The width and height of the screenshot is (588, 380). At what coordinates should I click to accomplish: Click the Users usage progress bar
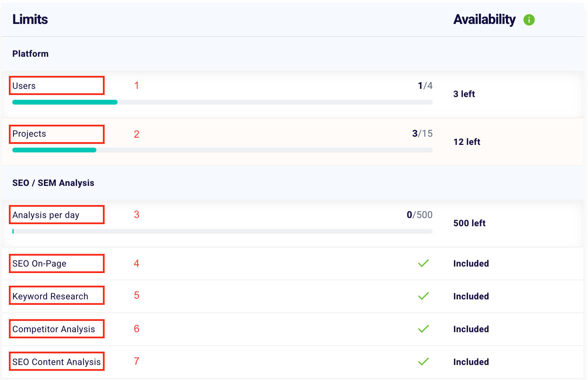pos(222,102)
